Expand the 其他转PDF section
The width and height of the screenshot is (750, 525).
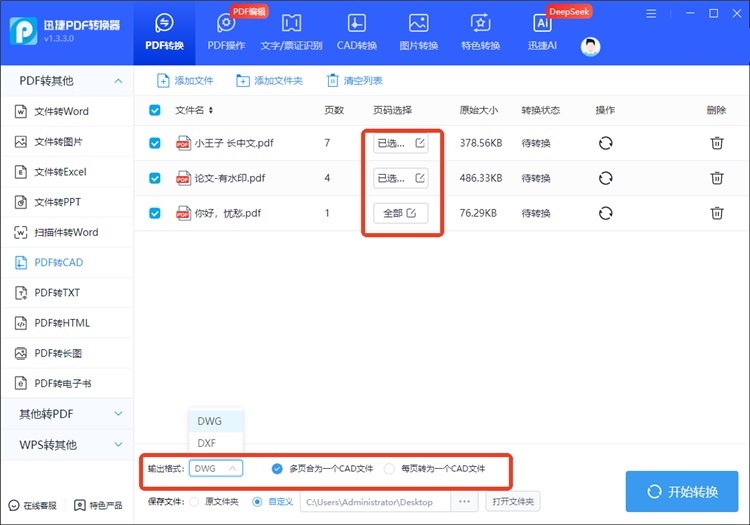click(67, 414)
